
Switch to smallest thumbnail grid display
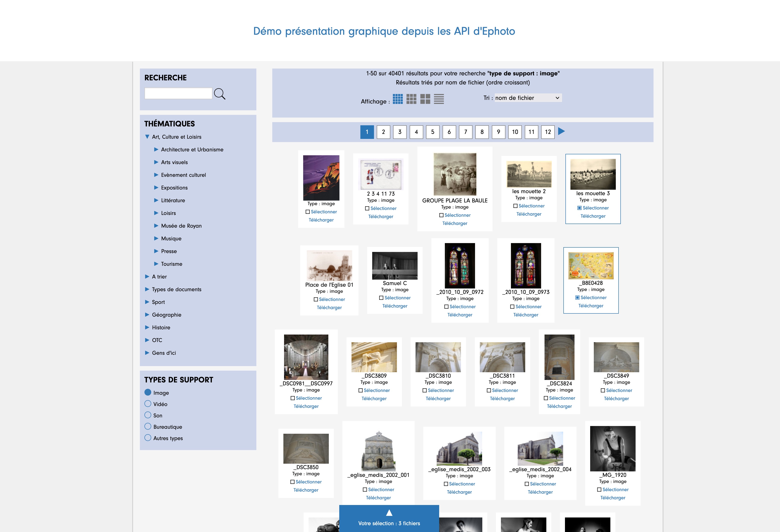[x=398, y=99]
